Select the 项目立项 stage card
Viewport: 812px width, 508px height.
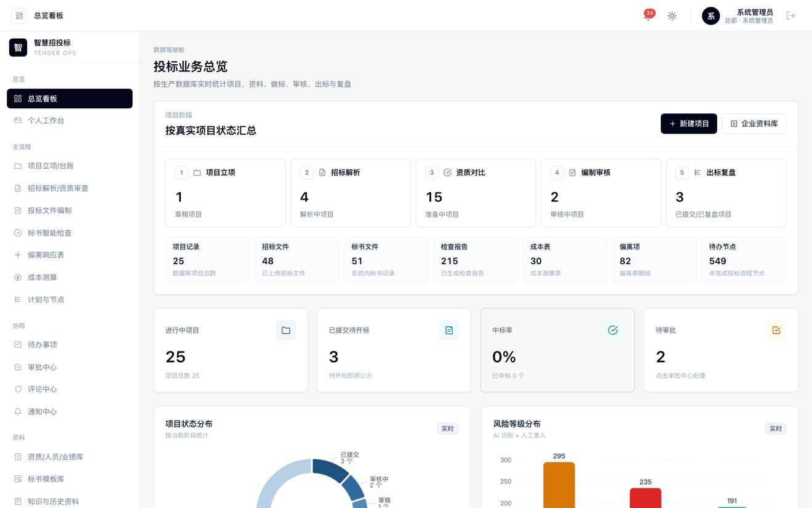[x=225, y=193]
